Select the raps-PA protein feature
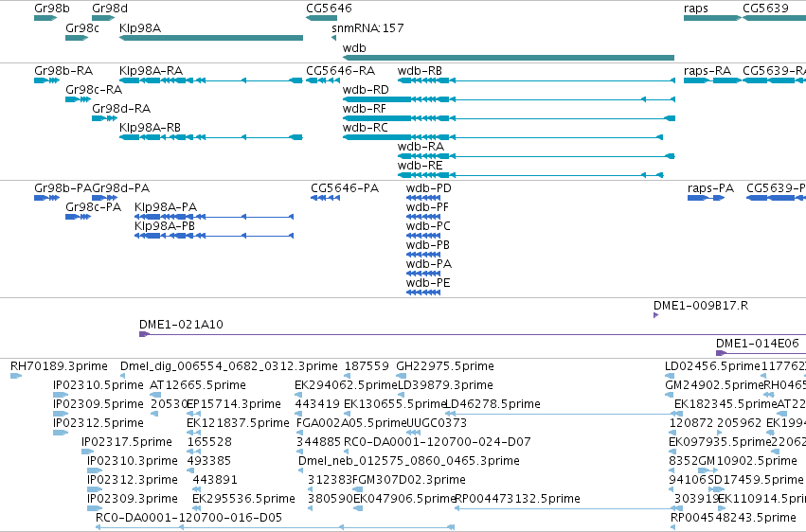 tap(707, 198)
